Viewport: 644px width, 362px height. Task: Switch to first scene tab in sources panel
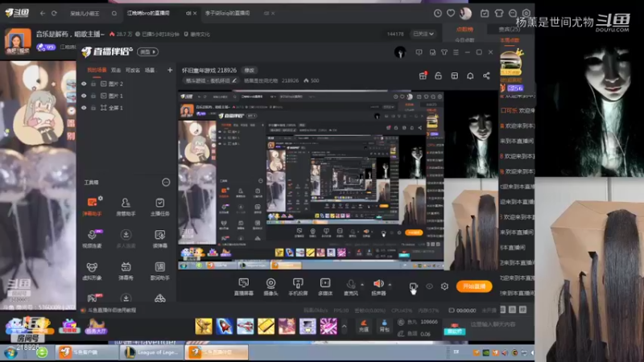97,70
